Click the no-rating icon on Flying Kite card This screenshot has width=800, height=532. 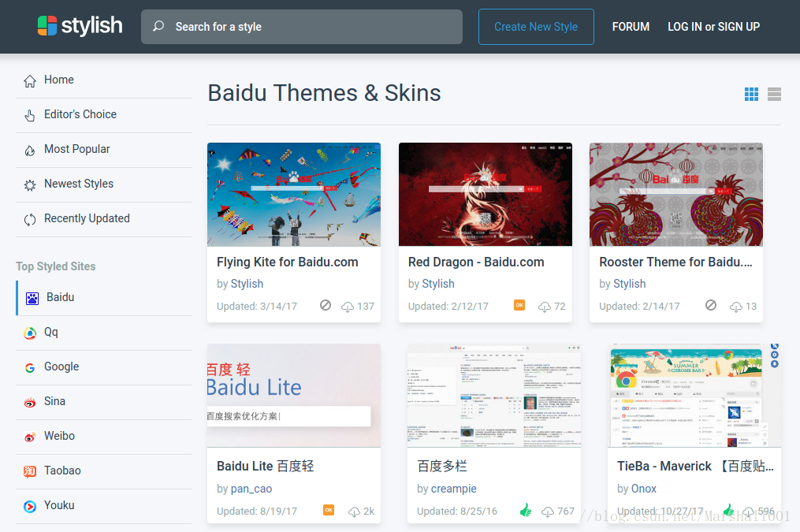point(326,305)
